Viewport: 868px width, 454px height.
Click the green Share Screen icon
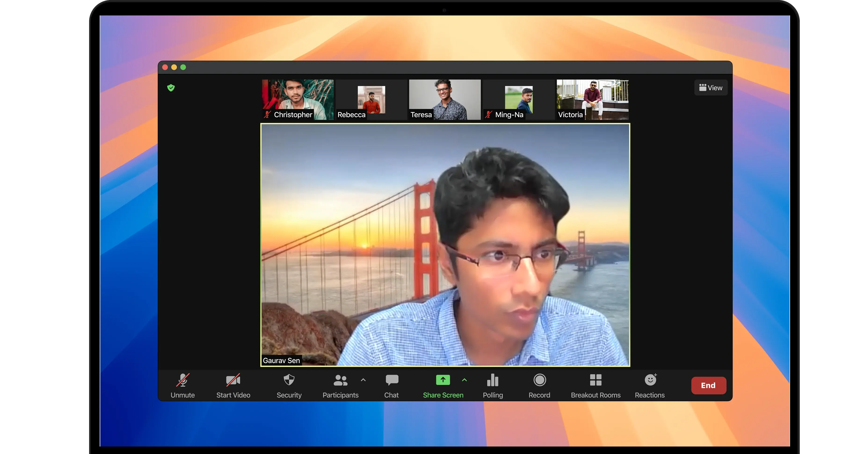(443, 380)
